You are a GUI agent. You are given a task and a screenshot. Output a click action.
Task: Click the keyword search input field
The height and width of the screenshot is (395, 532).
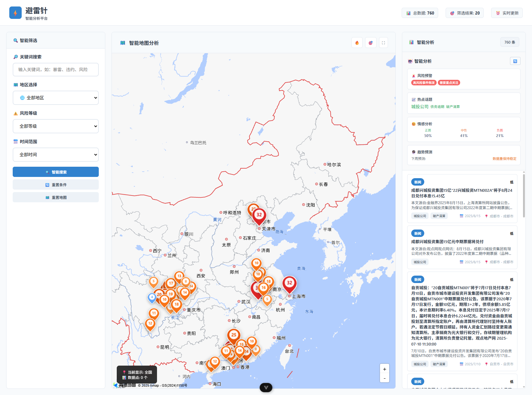click(56, 70)
